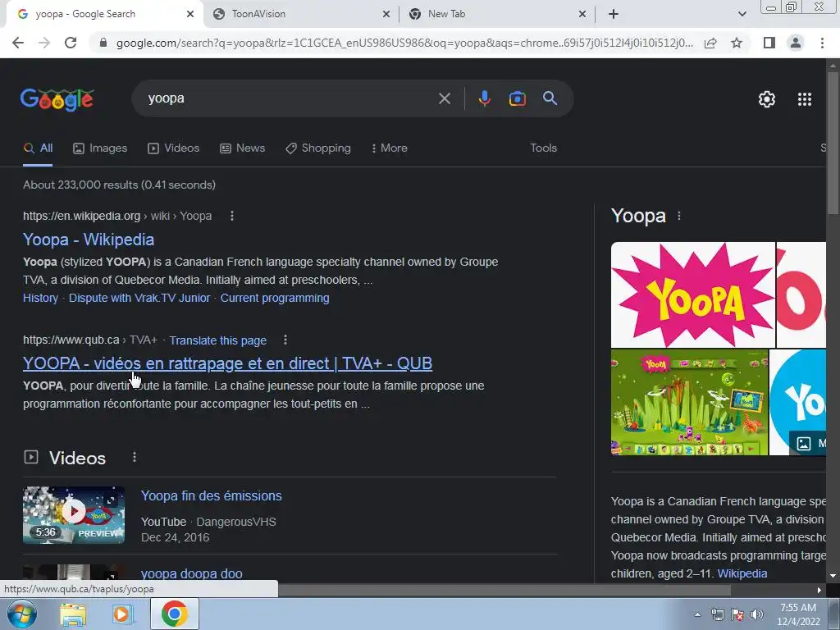
Task: Open the clock showing 7:55 AM
Action: [x=798, y=614]
